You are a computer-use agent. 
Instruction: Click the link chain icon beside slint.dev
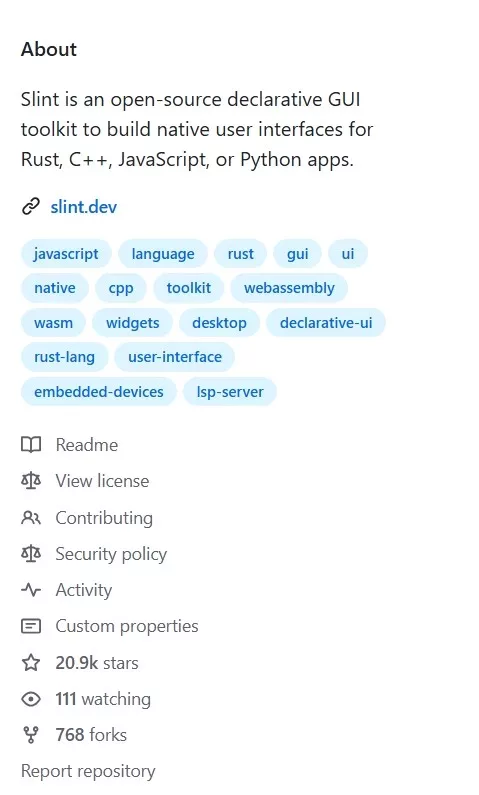click(x=30, y=207)
